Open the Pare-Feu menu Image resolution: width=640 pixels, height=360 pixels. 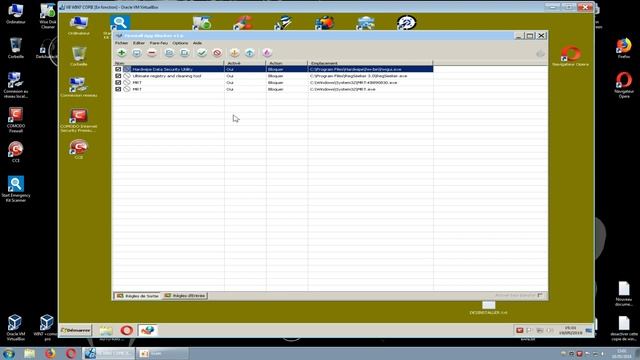coord(159,43)
